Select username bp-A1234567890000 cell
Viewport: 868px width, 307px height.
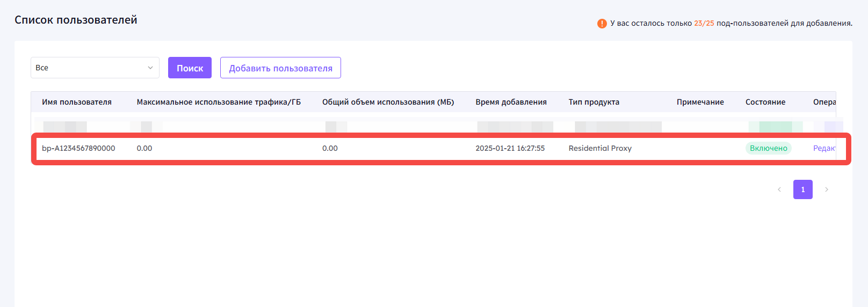pos(78,148)
